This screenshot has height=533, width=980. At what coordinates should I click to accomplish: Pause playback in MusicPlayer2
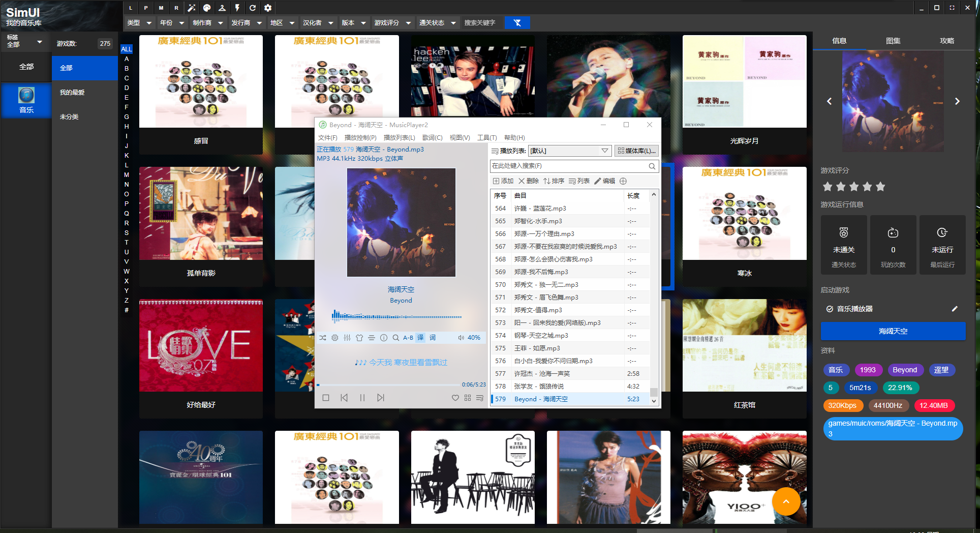[362, 398]
